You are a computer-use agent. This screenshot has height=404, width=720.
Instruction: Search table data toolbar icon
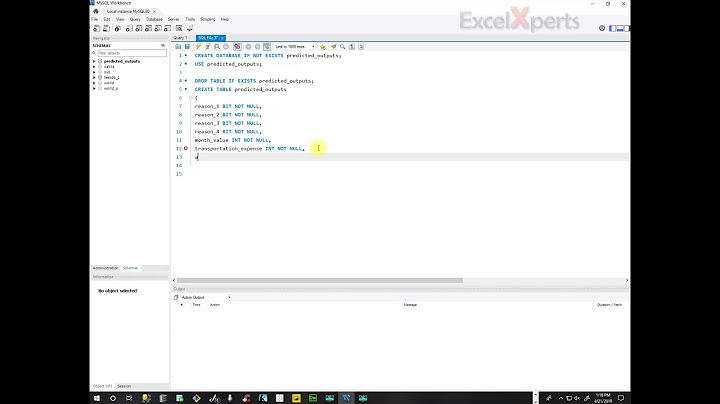coord(179,28)
